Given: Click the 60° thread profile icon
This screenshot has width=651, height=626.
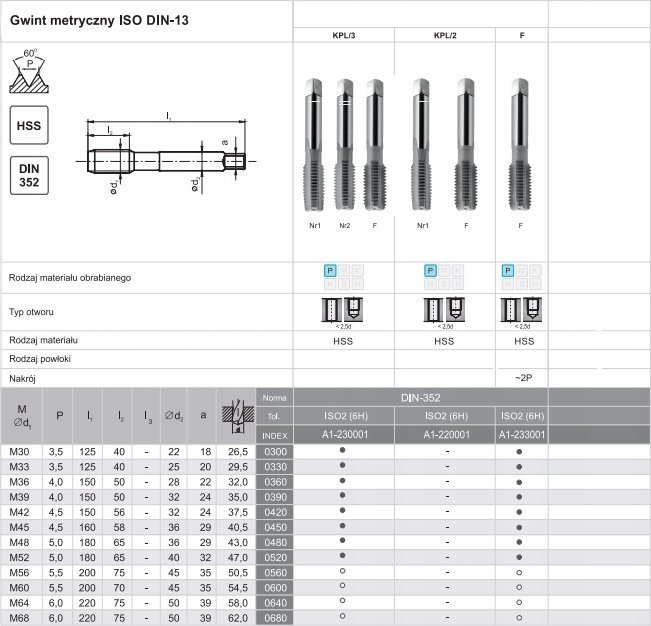Looking at the screenshot, I should (29, 70).
